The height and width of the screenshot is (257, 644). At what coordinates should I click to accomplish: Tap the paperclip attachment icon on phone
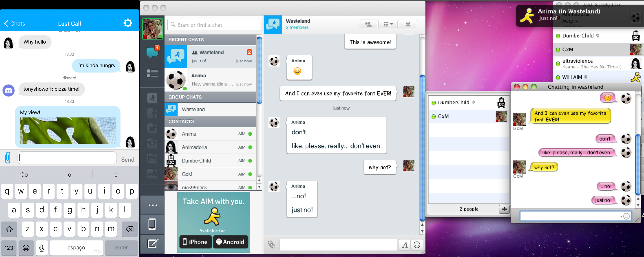click(x=8, y=158)
